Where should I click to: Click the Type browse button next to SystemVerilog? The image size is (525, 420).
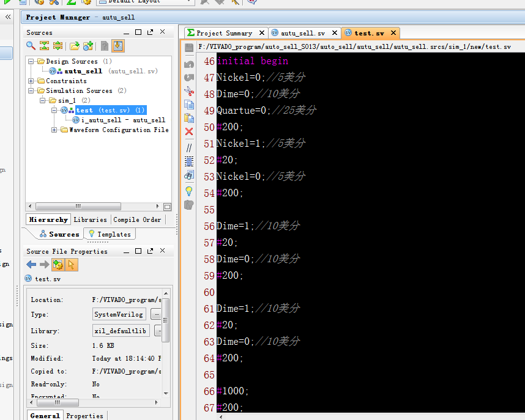pyautogui.click(x=157, y=314)
